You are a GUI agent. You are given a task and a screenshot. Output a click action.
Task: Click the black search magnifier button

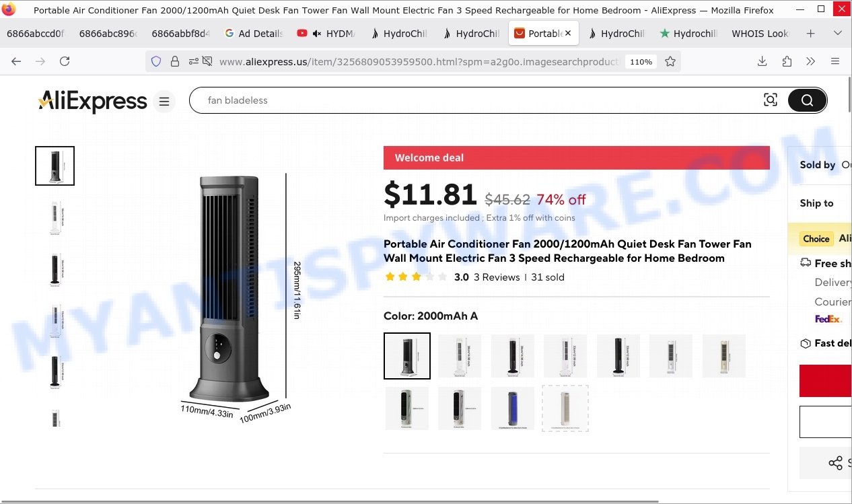click(x=807, y=100)
